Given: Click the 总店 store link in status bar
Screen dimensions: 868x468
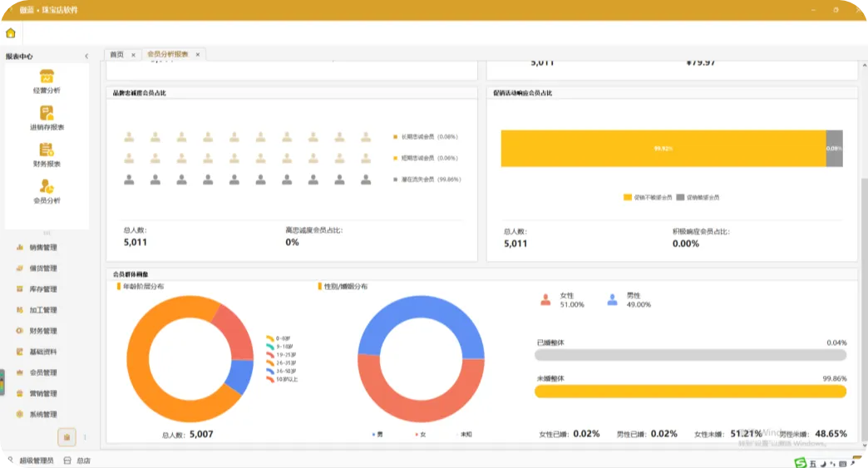Looking at the screenshot, I should click(84, 461).
